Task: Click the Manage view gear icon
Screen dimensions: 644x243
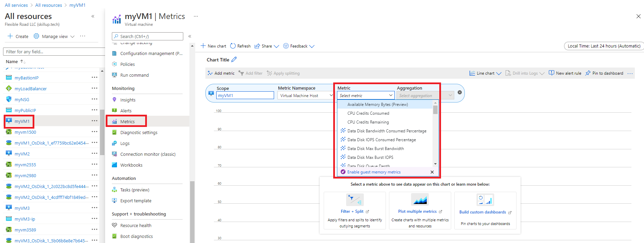Action: click(x=36, y=36)
